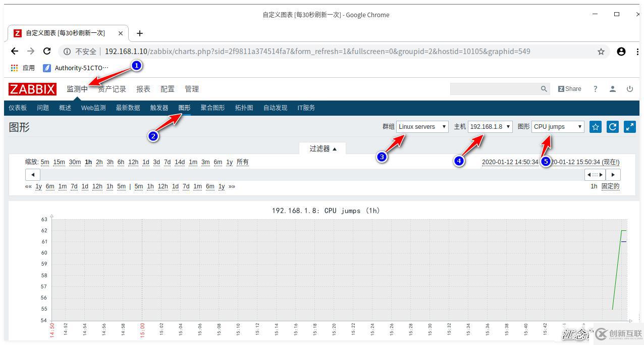Toggle the 固定的 period link
The width and height of the screenshot is (644, 345).
tap(610, 186)
